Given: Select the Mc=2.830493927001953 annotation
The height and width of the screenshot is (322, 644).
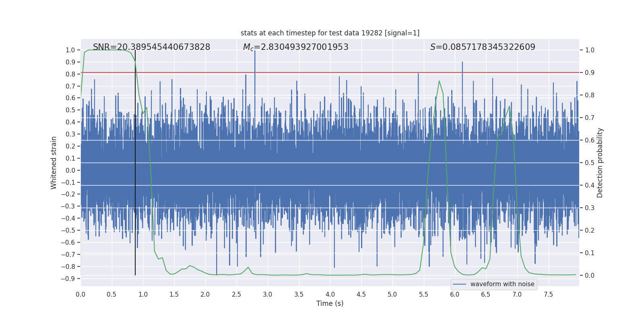Looking at the screenshot, I should (x=296, y=47).
